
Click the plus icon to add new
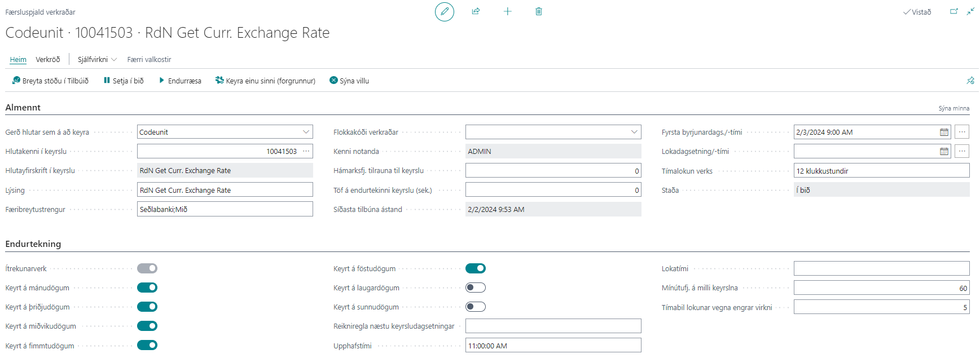pos(507,12)
